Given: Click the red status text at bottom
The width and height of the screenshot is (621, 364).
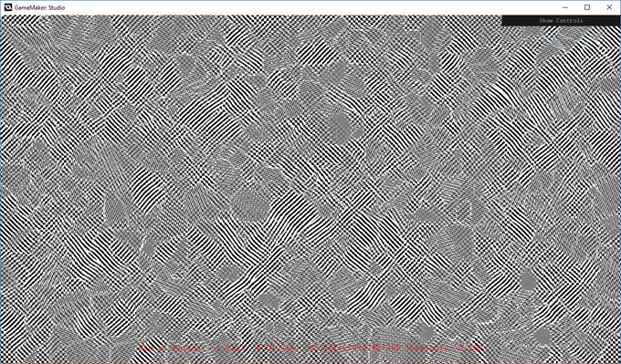Looking at the screenshot, I should coord(310,349).
